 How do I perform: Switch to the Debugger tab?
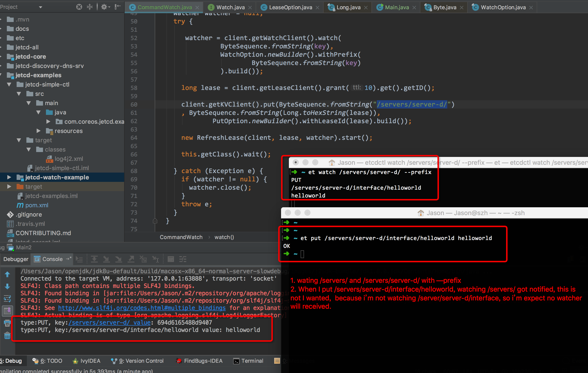[x=16, y=259]
